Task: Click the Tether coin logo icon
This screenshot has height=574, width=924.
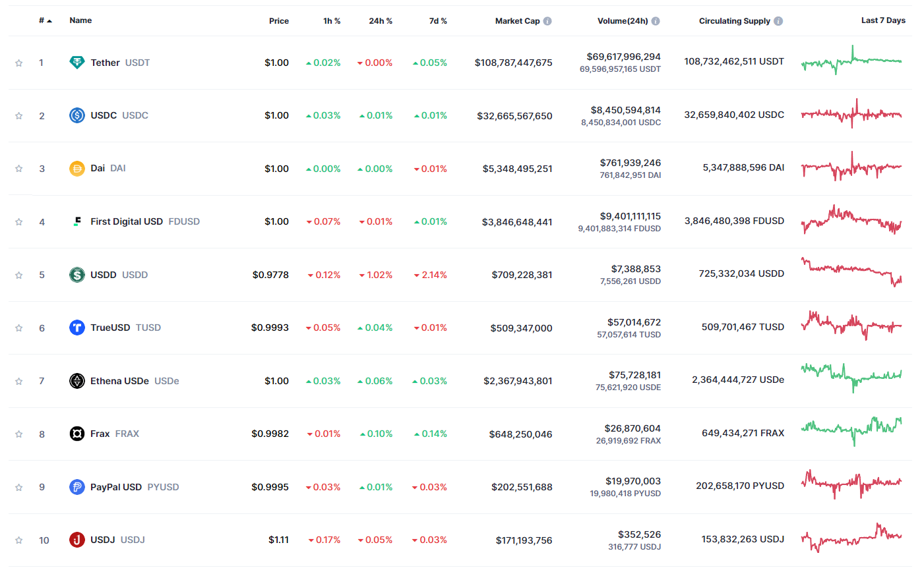Action: click(77, 63)
